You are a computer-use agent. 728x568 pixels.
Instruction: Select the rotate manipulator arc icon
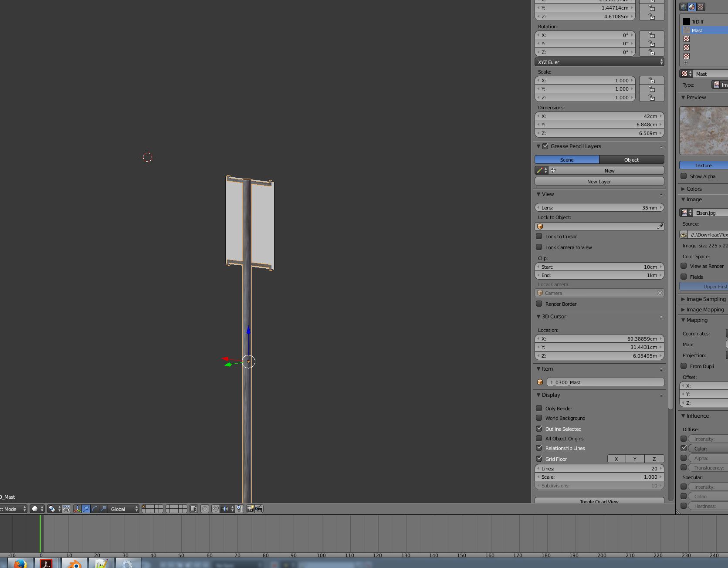pyautogui.click(x=95, y=509)
